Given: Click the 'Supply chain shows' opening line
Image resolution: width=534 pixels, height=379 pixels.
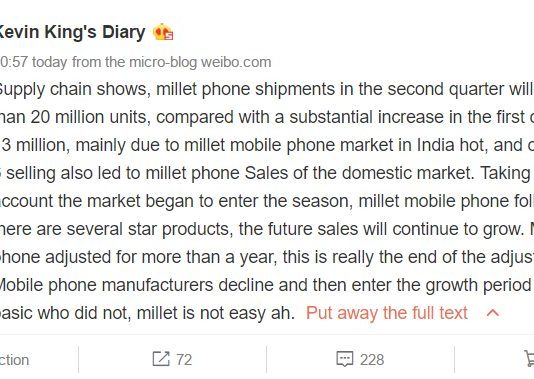Looking at the screenshot, I should (x=74, y=90).
